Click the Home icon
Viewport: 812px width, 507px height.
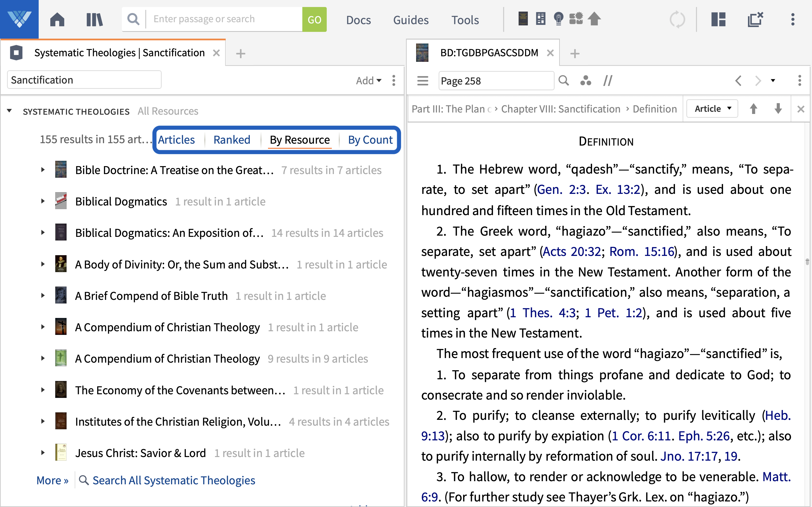coord(57,19)
